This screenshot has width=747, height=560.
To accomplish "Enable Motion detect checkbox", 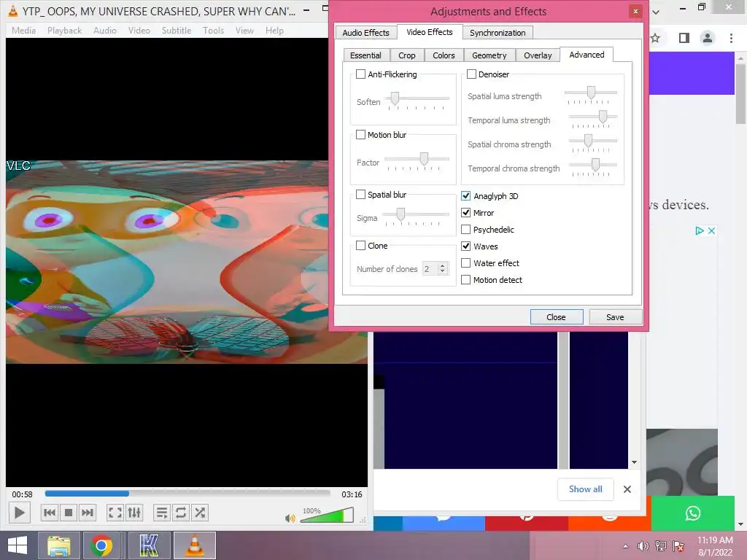I will click(x=466, y=280).
